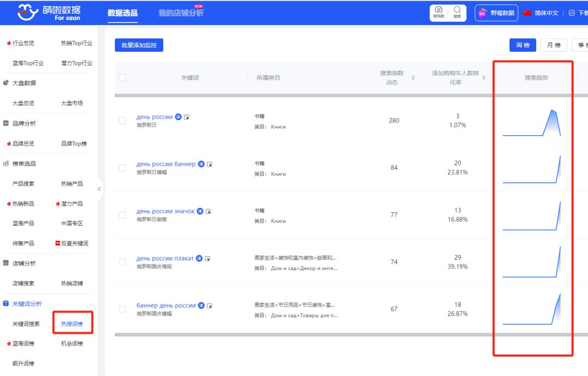
Task: Click external-link icon beside день россии значок
Action: pos(209,212)
